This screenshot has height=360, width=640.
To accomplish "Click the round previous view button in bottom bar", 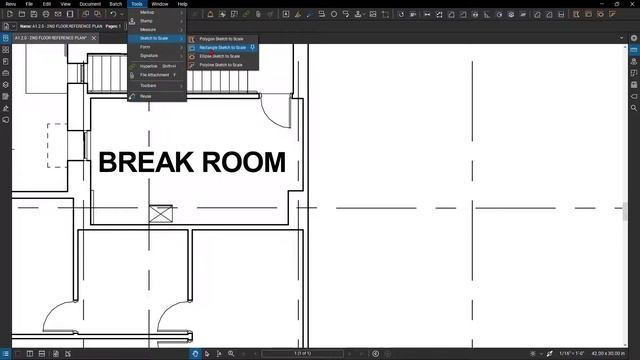I will [376, 354].
